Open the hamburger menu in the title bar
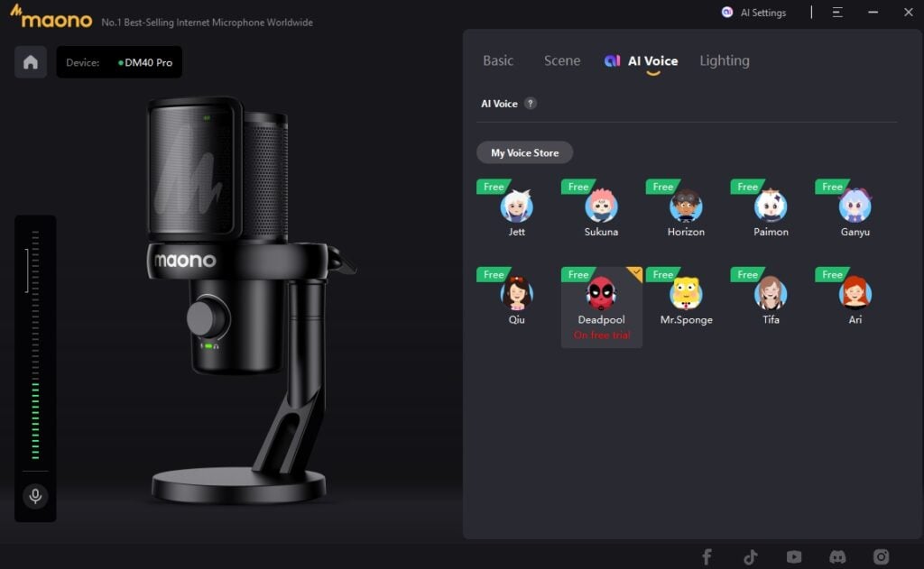 coord(837,13)
